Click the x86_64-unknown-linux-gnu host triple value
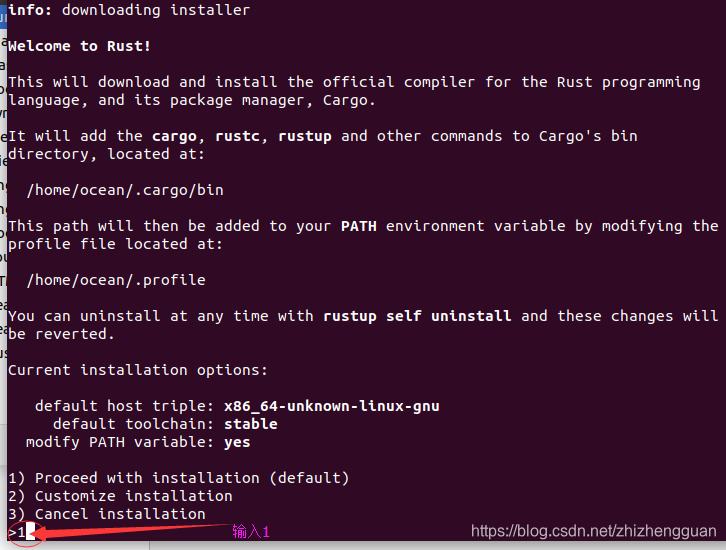Image resolution: width=726 pixels, height=550 pixels. [332, 406]
